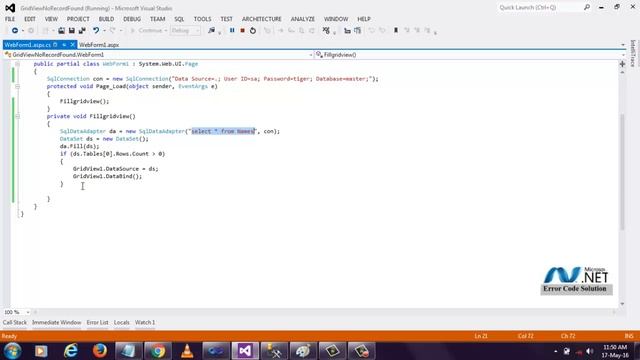Open the Undo history dropdown arrow
640x360 pixels.
coord(104,31)
